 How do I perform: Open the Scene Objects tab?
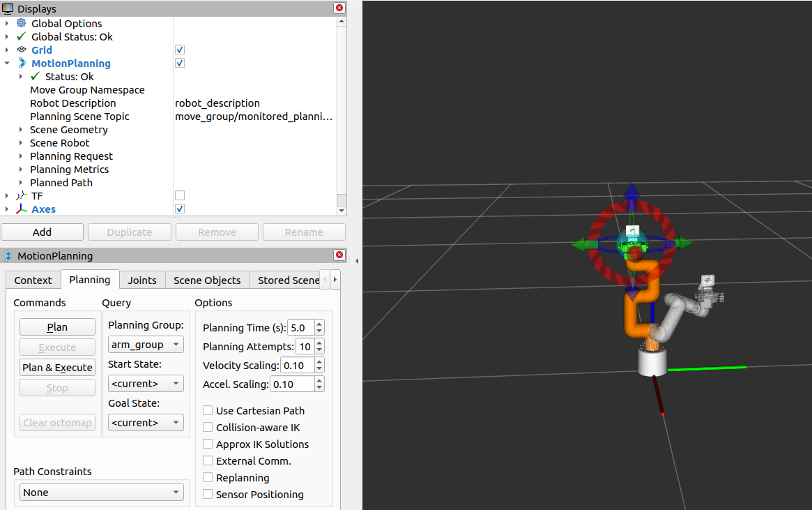click(207, 280)
